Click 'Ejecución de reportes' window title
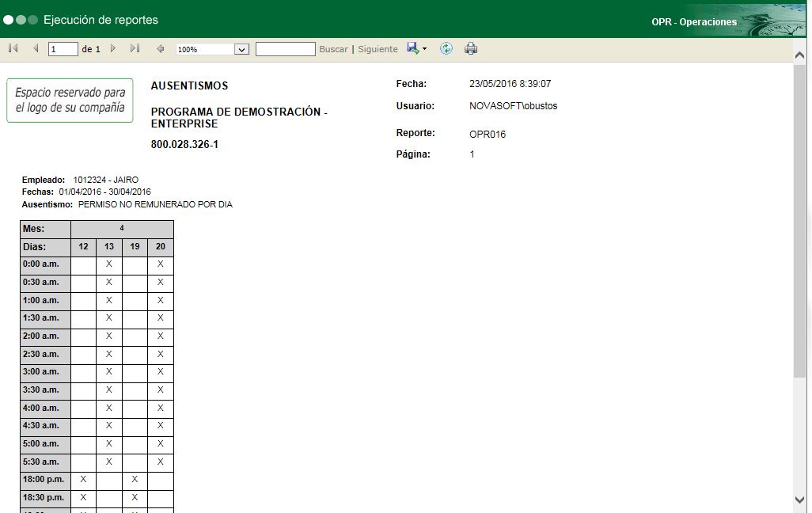812x513 pixels. [101, 21]
